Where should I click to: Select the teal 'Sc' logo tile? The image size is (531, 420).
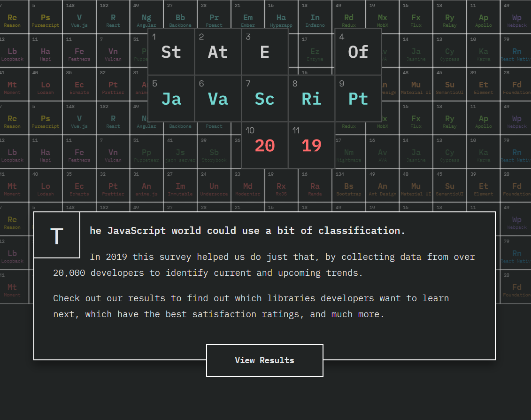265,98
